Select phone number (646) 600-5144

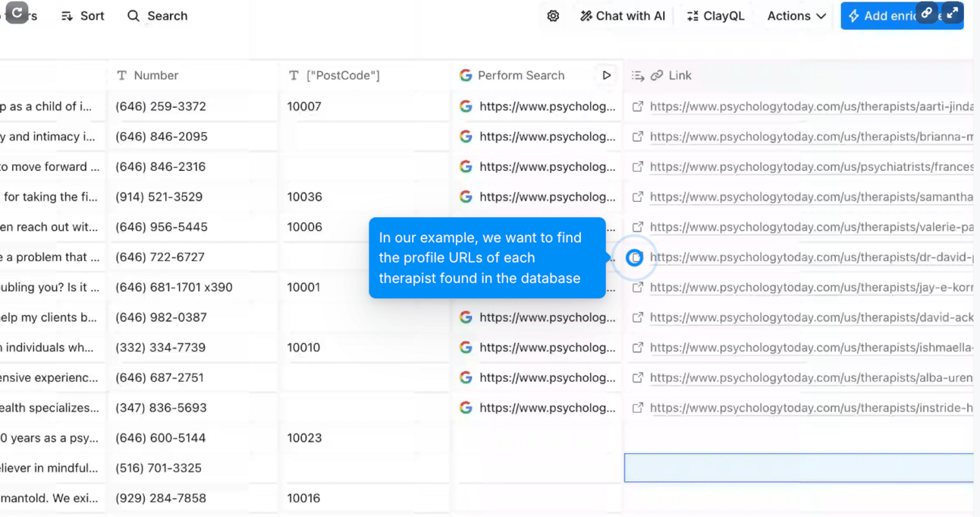tap(161, 437)
